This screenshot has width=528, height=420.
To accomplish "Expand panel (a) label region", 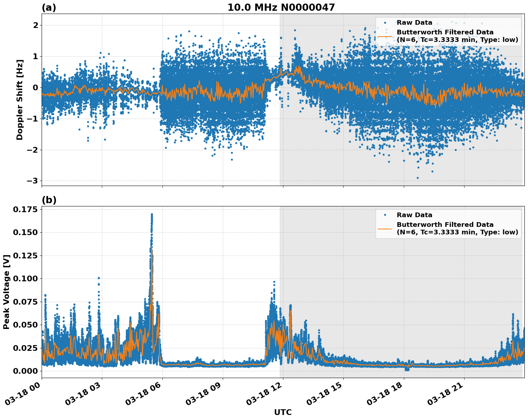I will 49,7.
